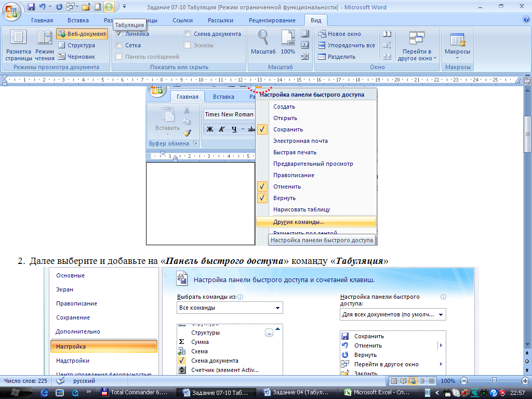
Task: Switch to Разметка страницы view
Action: click(x=18, y=46)
